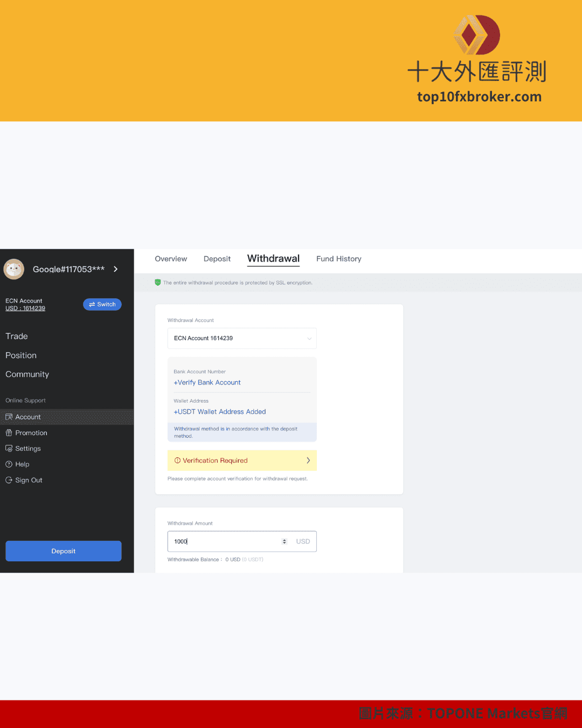
Task: Click +USDT Wallet Address Added link
Action: [220, 411]
